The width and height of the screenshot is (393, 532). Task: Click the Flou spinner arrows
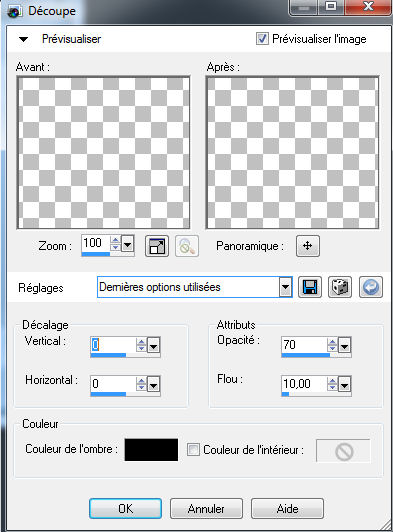pyautogui.click(x=333, y=384)
